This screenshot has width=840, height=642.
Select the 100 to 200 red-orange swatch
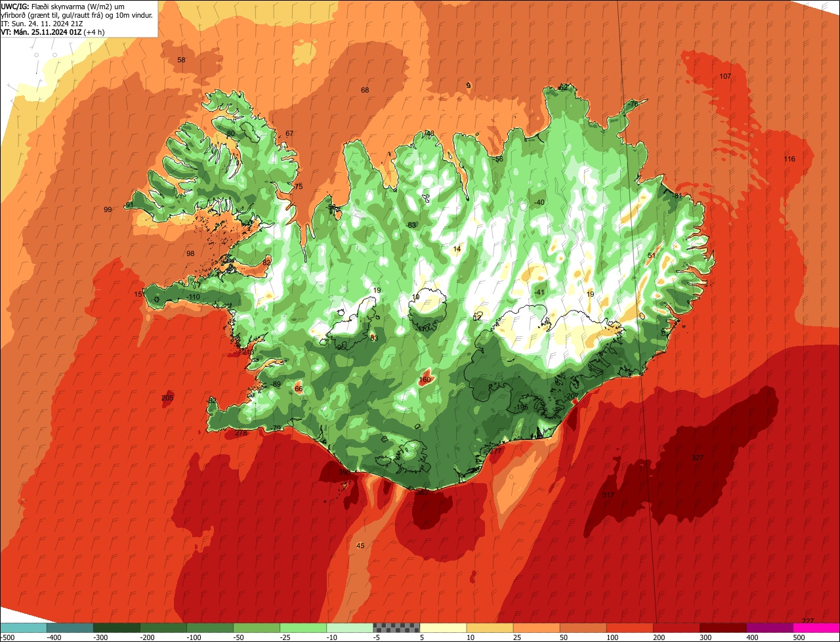click(x=629, y=627)
